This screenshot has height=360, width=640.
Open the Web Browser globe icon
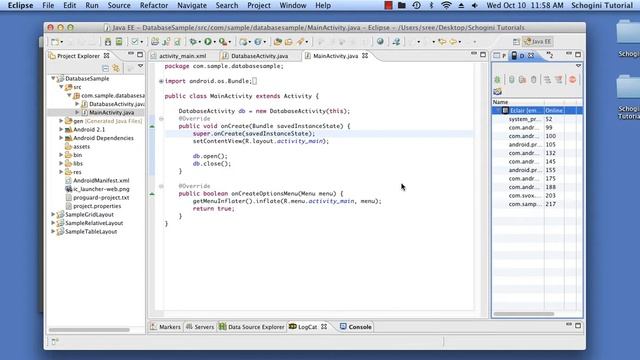[x=380, y=42]
